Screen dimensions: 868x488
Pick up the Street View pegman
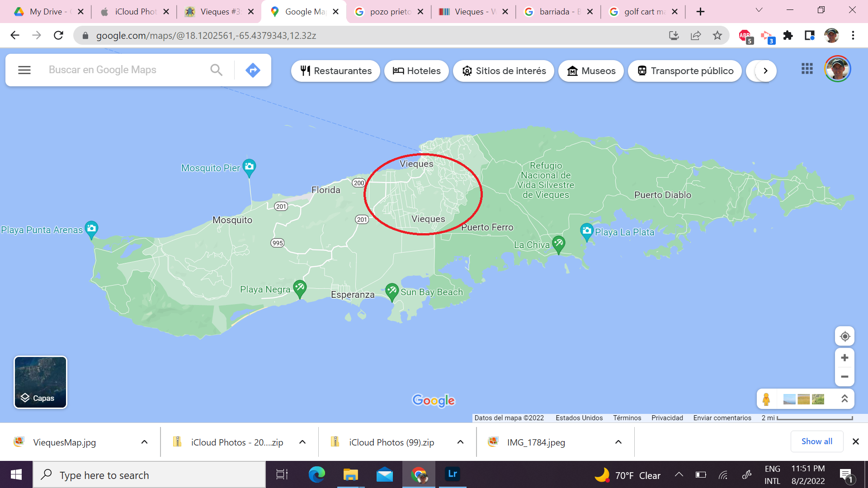pyautogui.click(x=766, y=399)
